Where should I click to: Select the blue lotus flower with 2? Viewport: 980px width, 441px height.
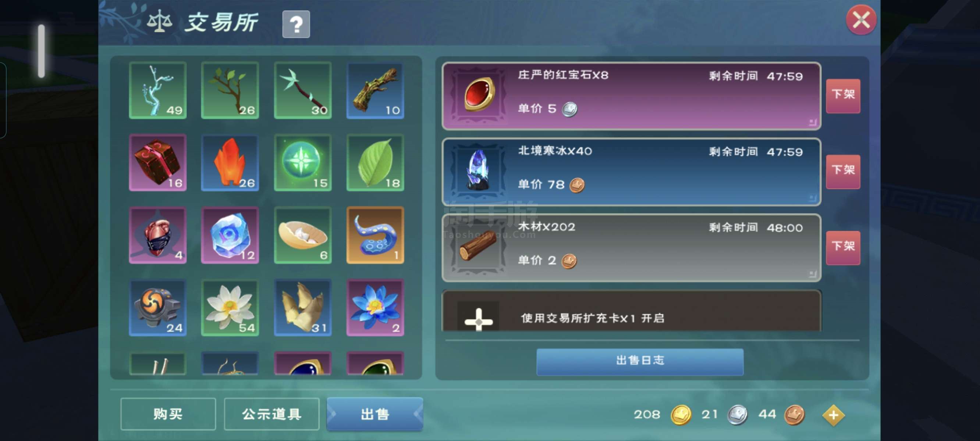[375, 308]
